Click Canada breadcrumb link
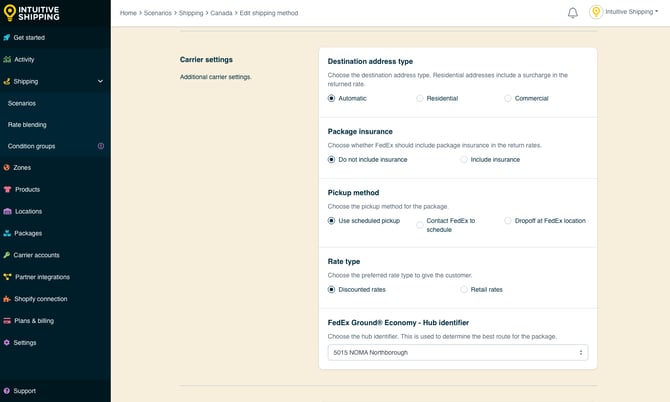670x402 pixels. point(221,13)
